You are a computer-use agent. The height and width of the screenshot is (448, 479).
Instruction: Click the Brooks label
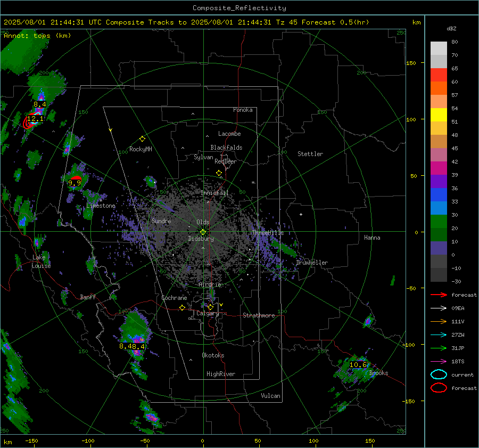tap(378, 373)
